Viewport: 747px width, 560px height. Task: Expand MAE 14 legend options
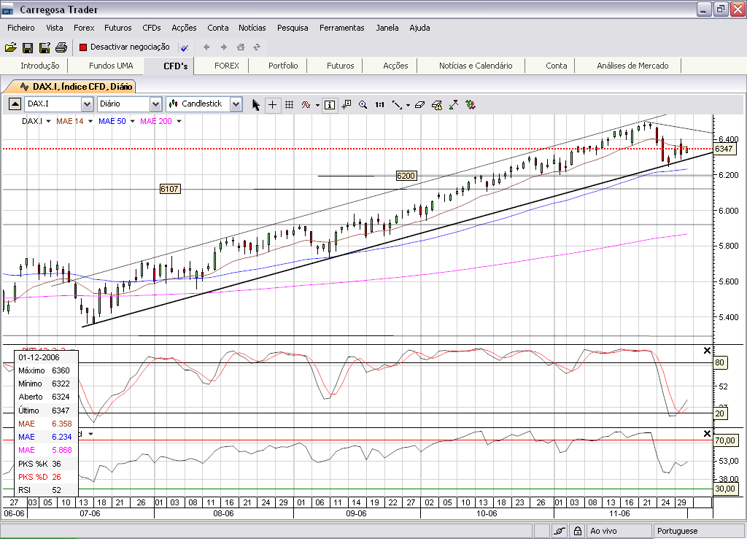(x=90, y=122)
